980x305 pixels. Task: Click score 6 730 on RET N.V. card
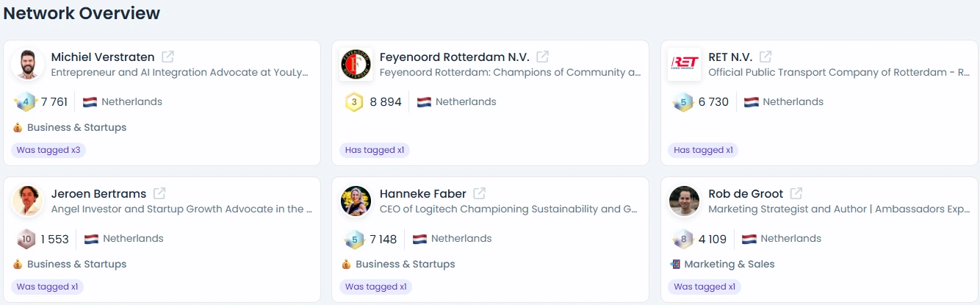click(713, 102)
